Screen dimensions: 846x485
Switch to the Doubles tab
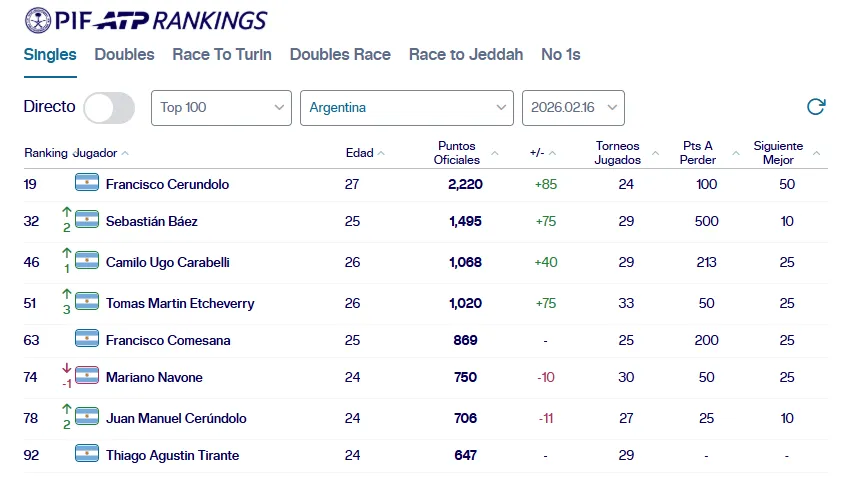(124, 54)
